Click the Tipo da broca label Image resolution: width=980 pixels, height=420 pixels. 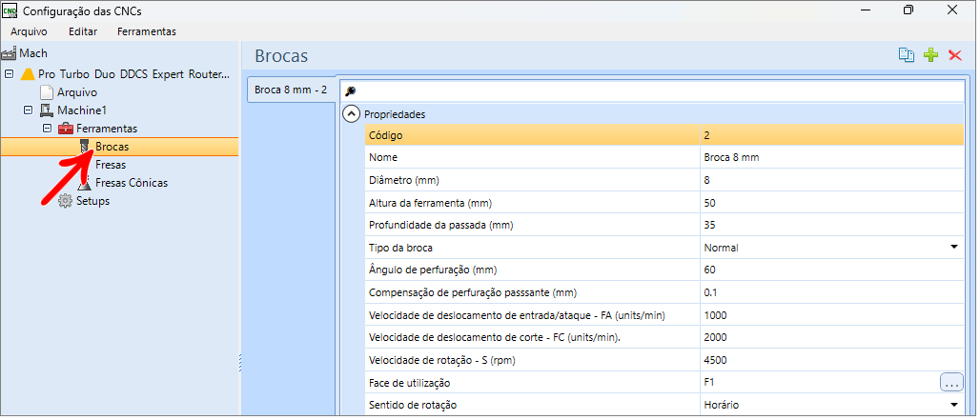pyautogui.click(x=400, y=248)
